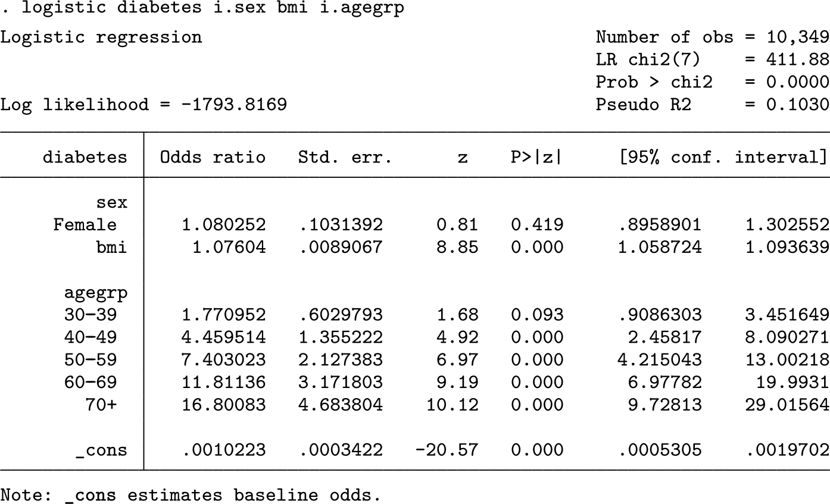This screenshot has height=504, width=830.
Task: Select the Pseudo R2 value 0.1030
Action: (x=797, y=105)
